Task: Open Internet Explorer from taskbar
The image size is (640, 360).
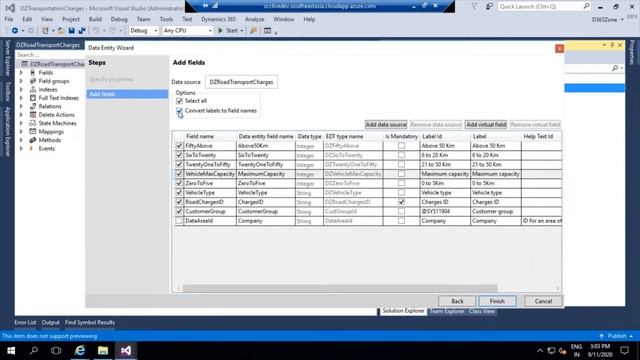Action: click(x=80, y=351)
